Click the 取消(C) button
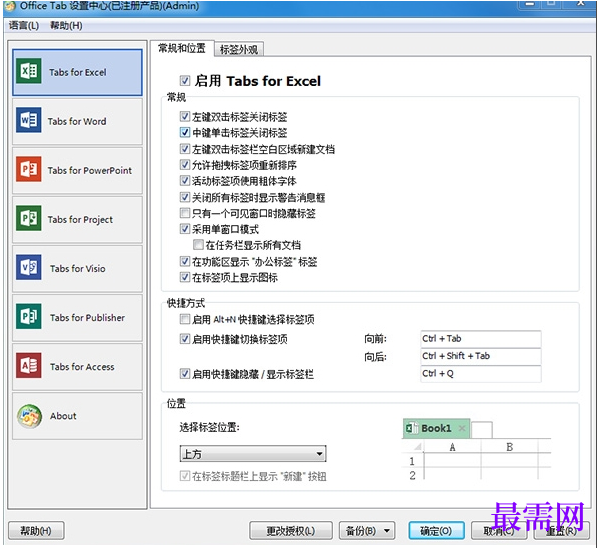 pos(499,531)
